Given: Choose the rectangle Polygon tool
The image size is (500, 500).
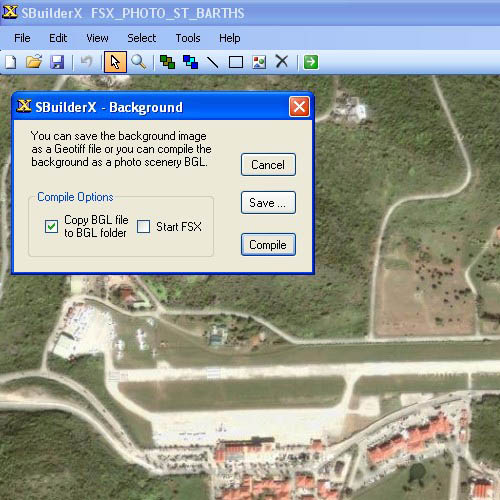Looking at the screenshot, I should [x=236, y=62].
